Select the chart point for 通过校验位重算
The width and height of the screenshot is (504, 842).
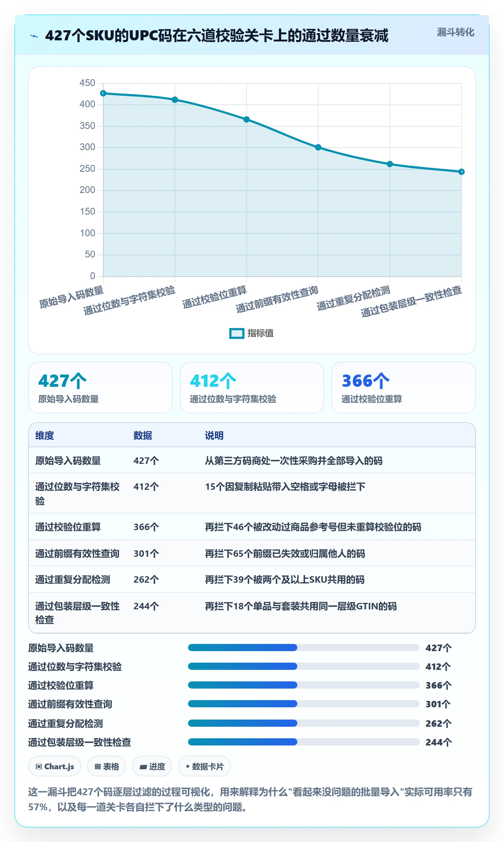point(247,120)
